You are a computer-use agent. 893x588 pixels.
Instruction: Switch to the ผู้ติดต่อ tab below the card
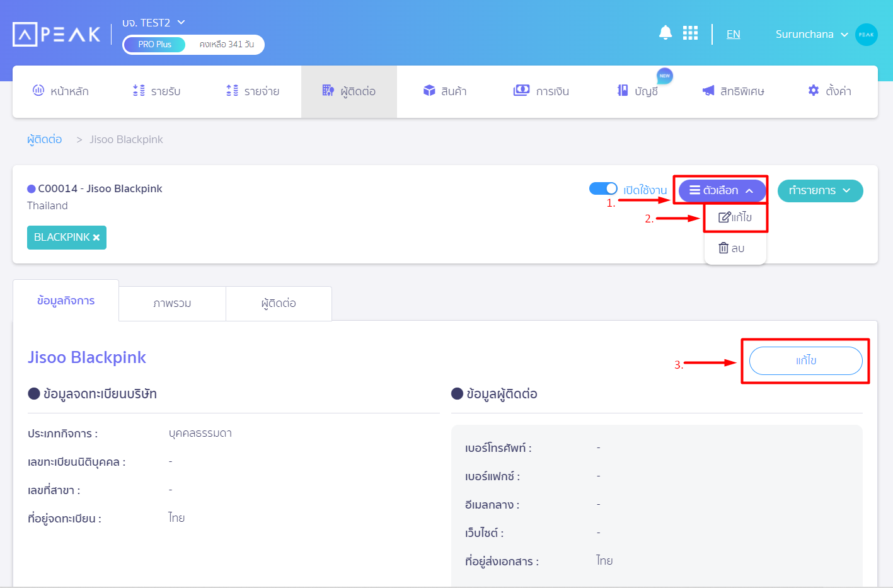[279, 303]
